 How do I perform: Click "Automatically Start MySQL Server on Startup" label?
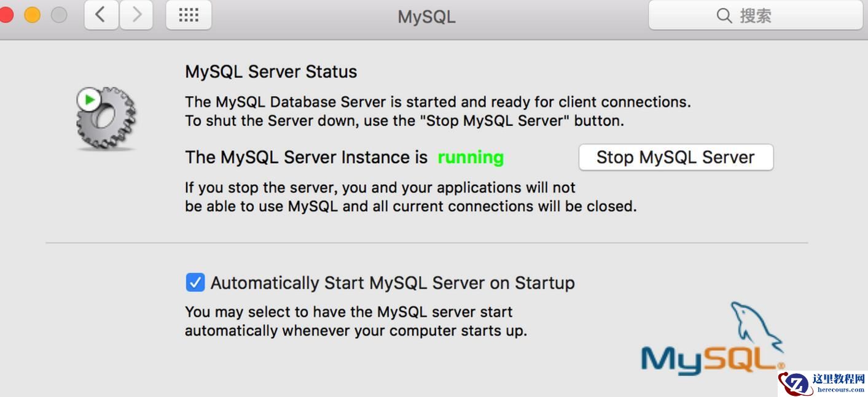pos(393,283)
